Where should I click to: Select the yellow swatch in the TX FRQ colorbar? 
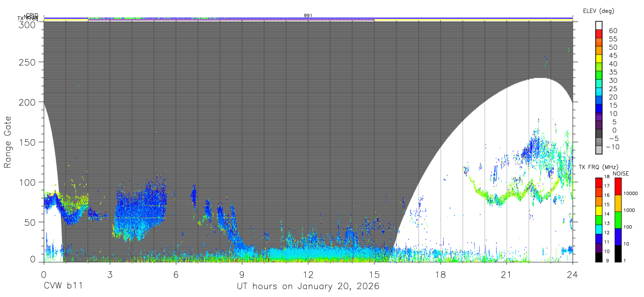599,210
